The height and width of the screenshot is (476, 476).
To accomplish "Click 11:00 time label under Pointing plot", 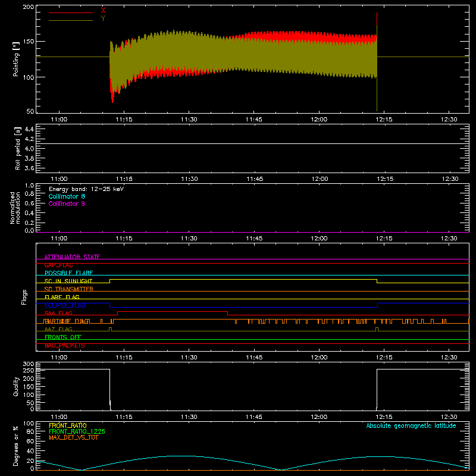I will [59, 120].
